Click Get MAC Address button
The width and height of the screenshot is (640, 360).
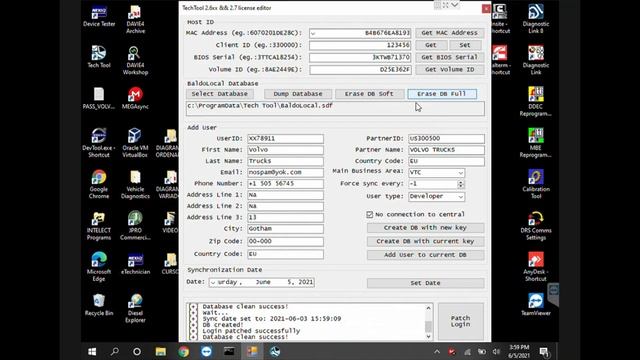pos(449,33)
